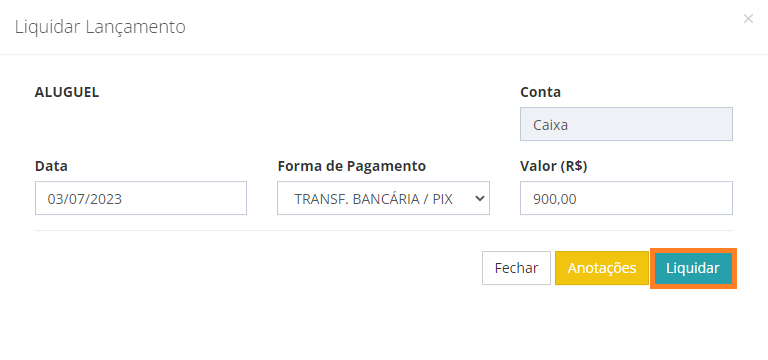Click the Valor (R$) label
This screenshot has width=768, height=360.
(x=553, y=167)
